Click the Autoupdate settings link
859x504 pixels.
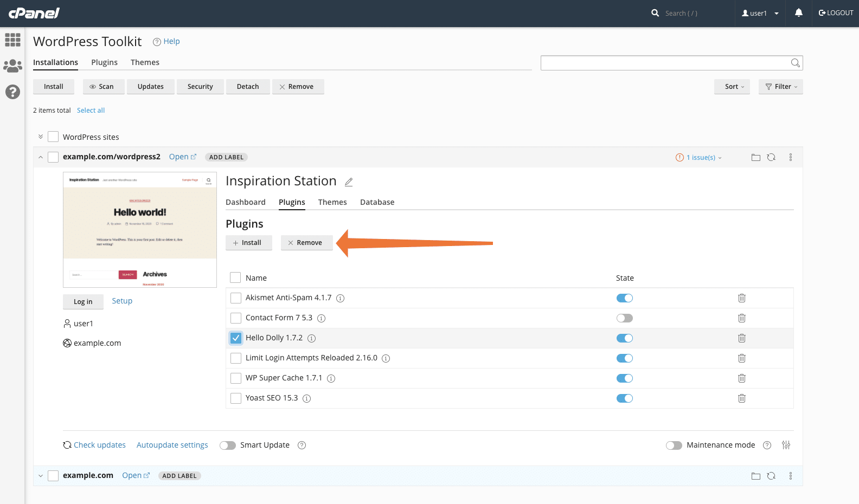172,445
